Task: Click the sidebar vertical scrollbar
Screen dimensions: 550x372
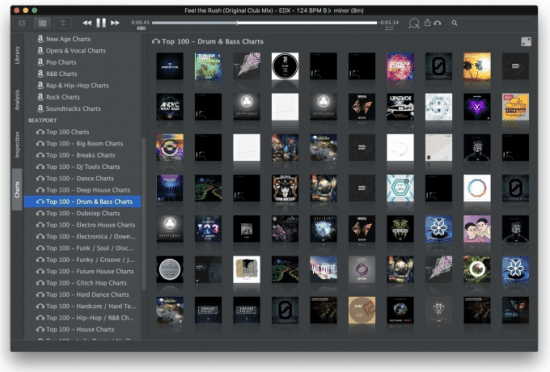Action: (143, 214)
